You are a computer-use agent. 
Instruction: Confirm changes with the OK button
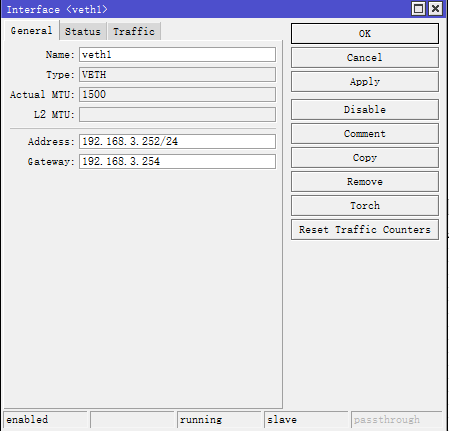pos(365,33)
